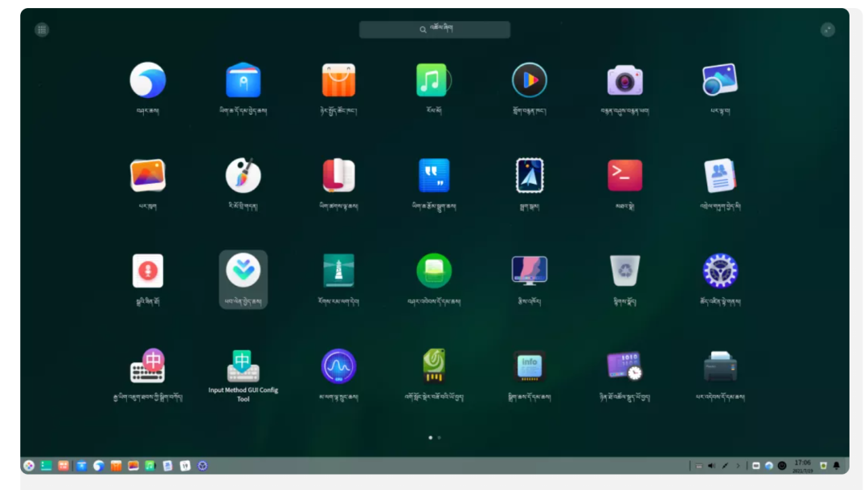Launch Input Method GUI Config Tool

tap(243, 365)
